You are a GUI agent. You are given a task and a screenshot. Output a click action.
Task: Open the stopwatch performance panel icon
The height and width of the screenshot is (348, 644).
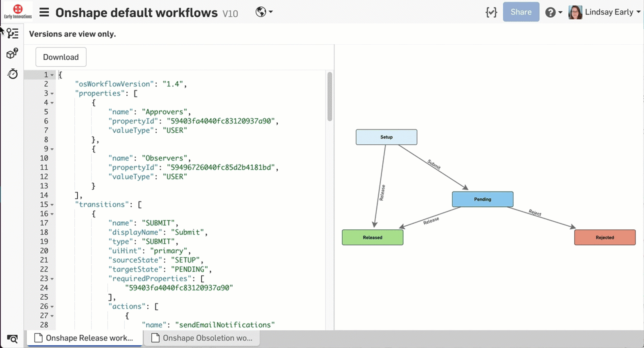(x=12, y=74)
